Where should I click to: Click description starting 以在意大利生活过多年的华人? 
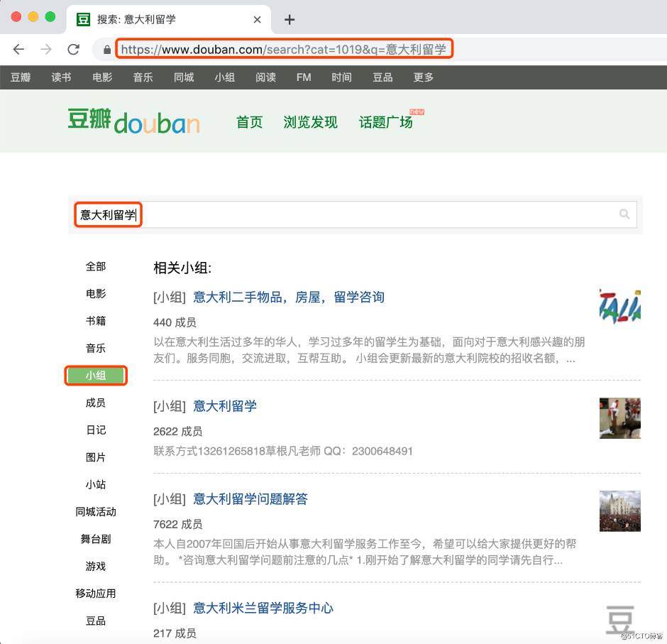(x=369, y=350)
